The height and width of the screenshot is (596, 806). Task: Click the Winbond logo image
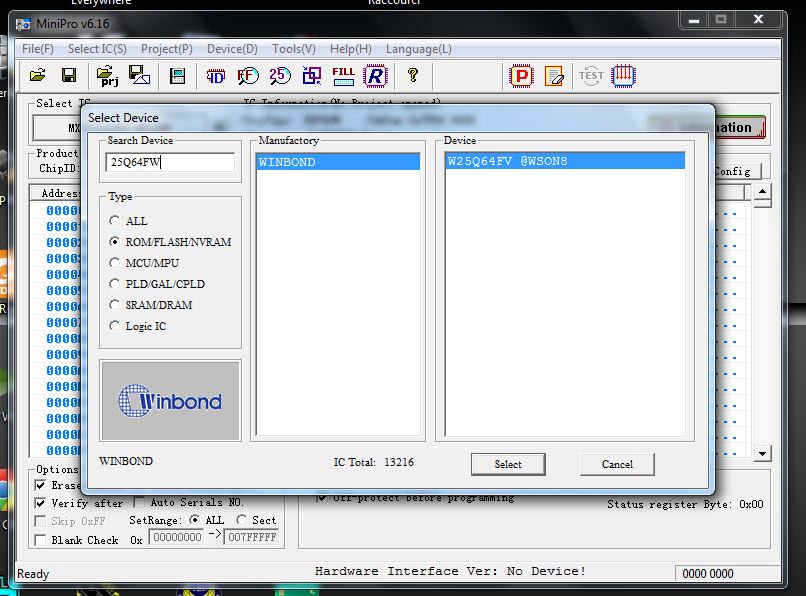[170, 401]
